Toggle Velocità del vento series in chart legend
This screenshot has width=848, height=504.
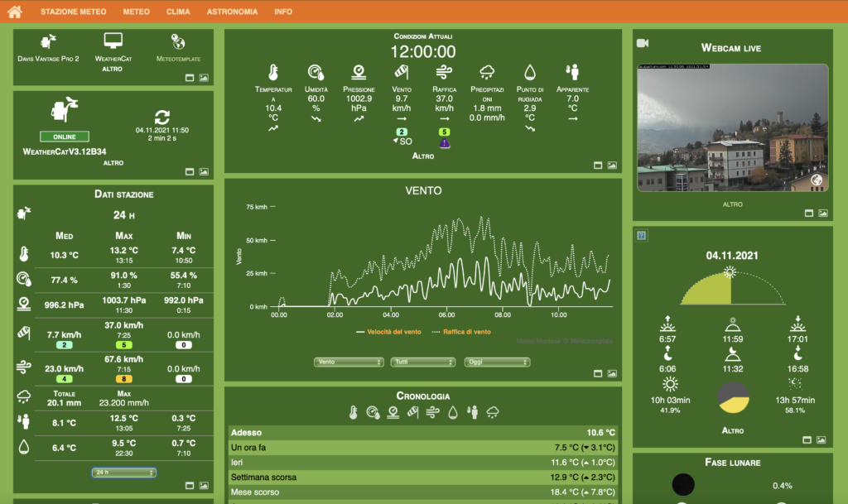point(388,331)
